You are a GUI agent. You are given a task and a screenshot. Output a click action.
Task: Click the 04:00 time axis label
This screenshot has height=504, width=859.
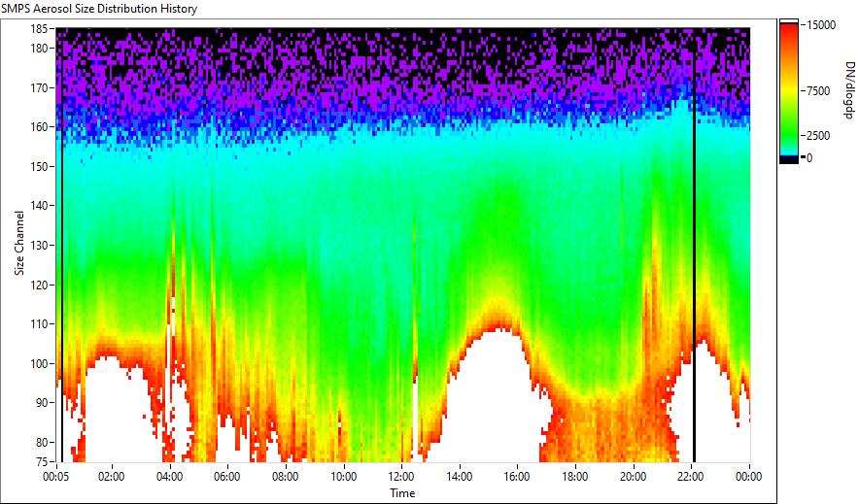(x=169, y=477)
